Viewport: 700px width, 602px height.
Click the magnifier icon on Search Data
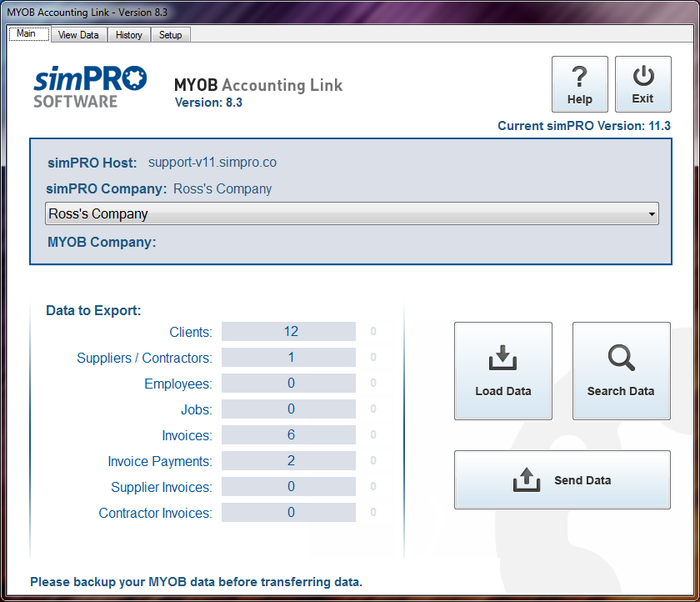[620, 357]
